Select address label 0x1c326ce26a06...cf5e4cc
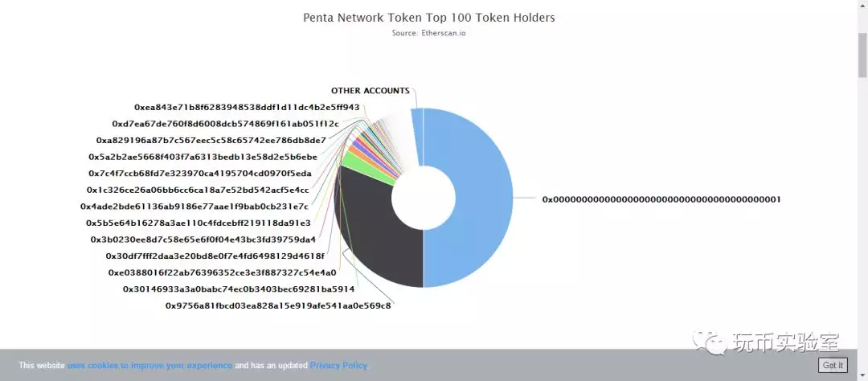 [198, 190]
